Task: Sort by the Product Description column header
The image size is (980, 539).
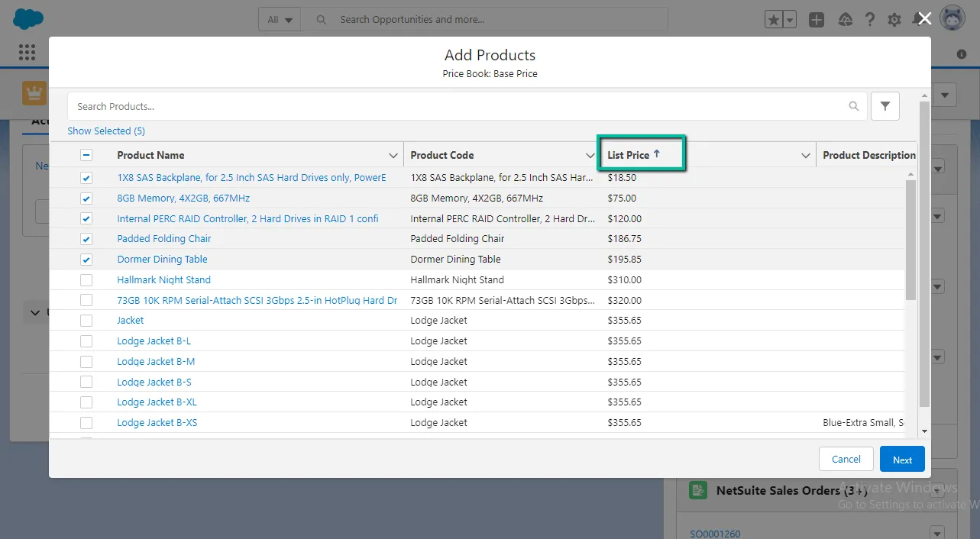Action: [x=869, y=155]
